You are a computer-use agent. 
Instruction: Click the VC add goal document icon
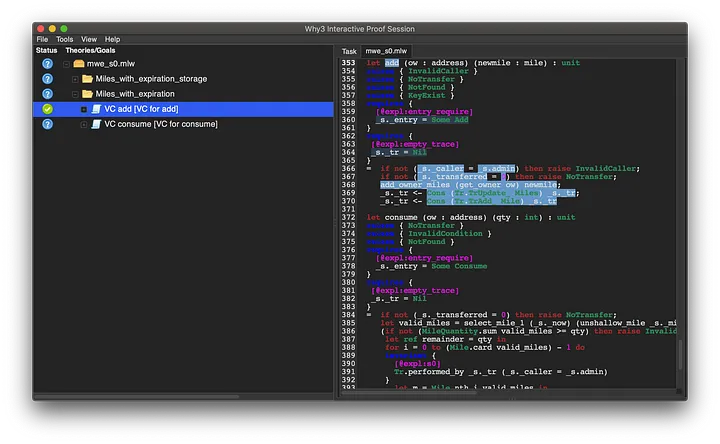tap(96, 109)
